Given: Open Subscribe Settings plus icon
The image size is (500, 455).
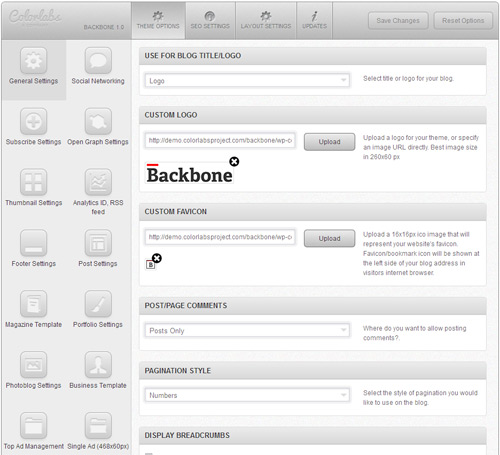Looking at the screenshot, I should pos(33,121).
